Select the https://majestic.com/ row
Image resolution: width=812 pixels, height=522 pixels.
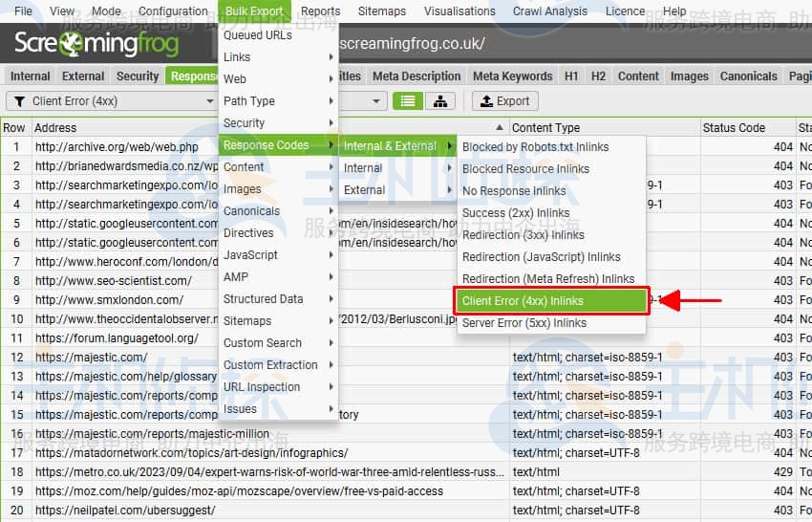92,358
